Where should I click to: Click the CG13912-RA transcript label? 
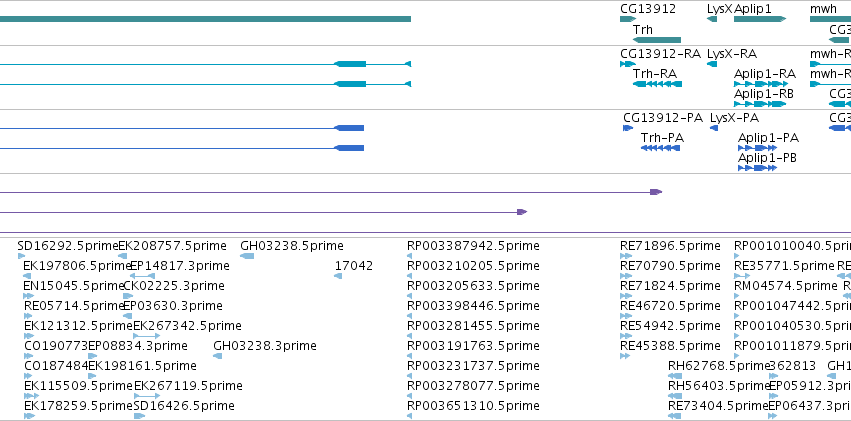click(661, 54)
